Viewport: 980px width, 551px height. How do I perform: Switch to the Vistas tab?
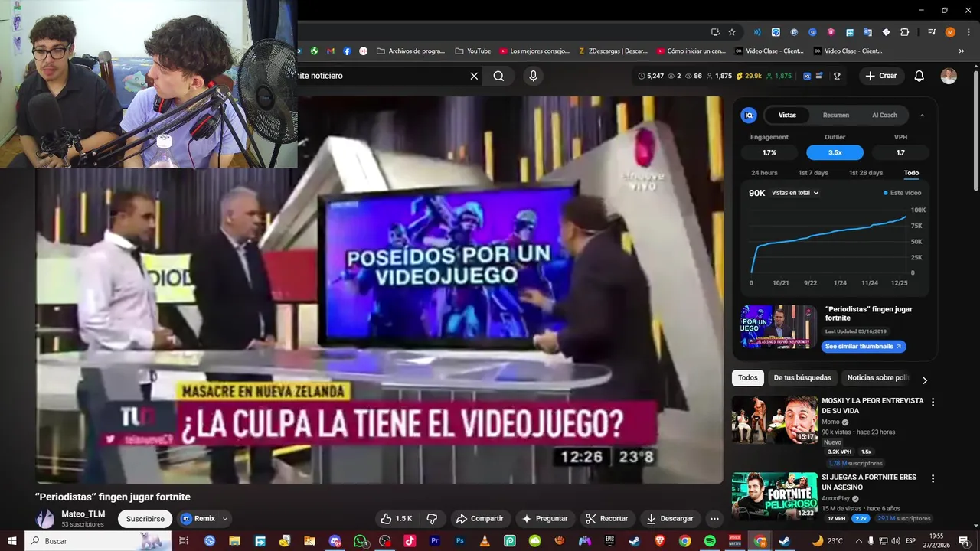tap(787, 116)
